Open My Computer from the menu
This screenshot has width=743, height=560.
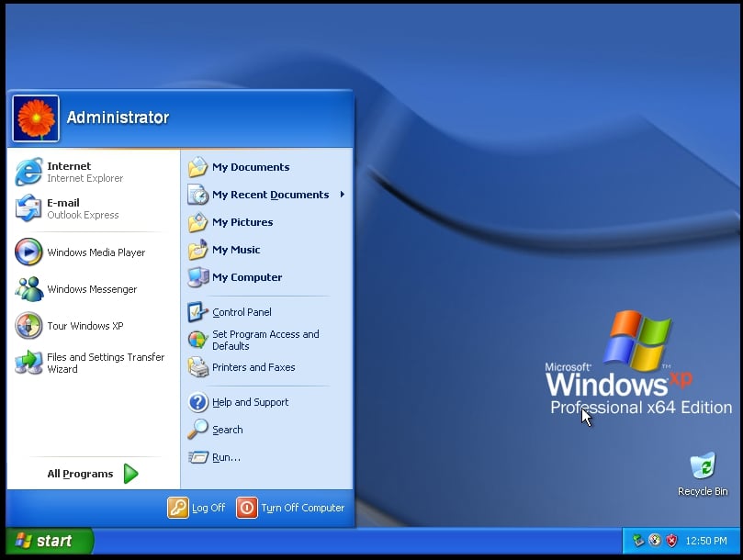pyautogui.click(x=247, y=277)
